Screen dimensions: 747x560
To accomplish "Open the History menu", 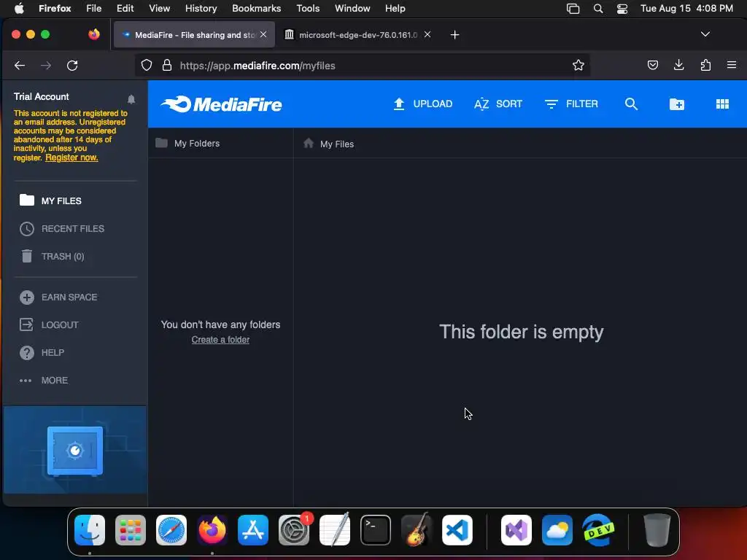I will (201, 8).
